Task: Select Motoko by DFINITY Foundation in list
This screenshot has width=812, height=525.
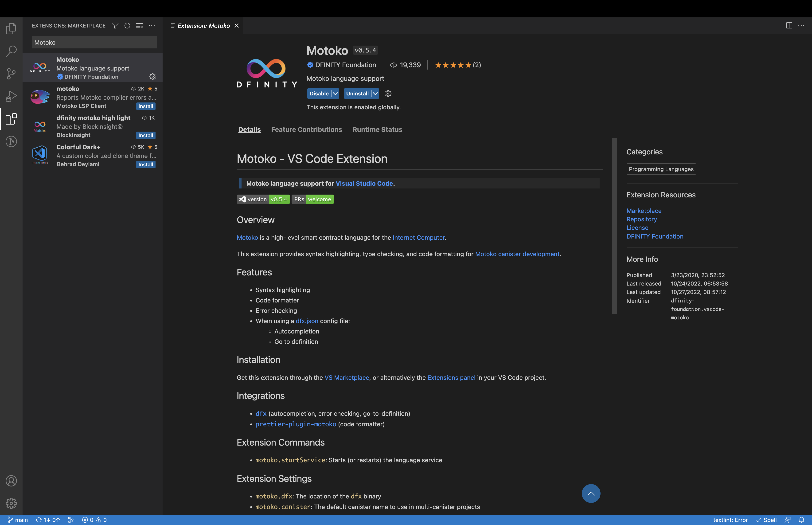Action: pyautogui.click(x=93, y=68)
